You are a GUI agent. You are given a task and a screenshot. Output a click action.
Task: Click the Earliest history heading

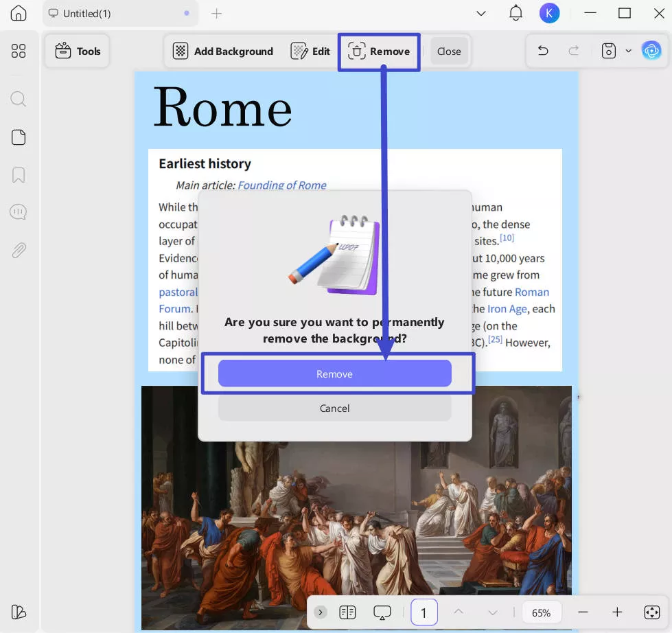(x=205, y=163)
